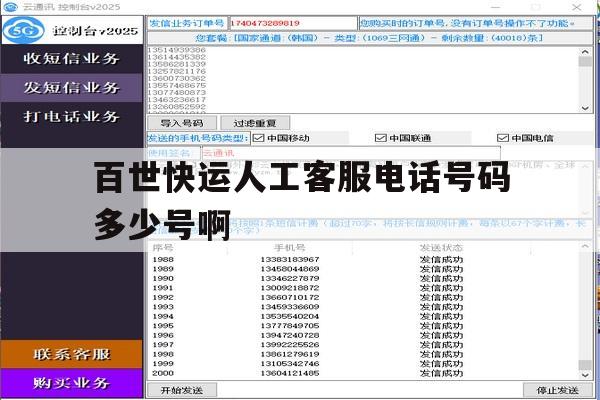The width and height of the screenshot is (600, 400).
Task: Click the package info line 您套餐
Action: click(370, 38)
